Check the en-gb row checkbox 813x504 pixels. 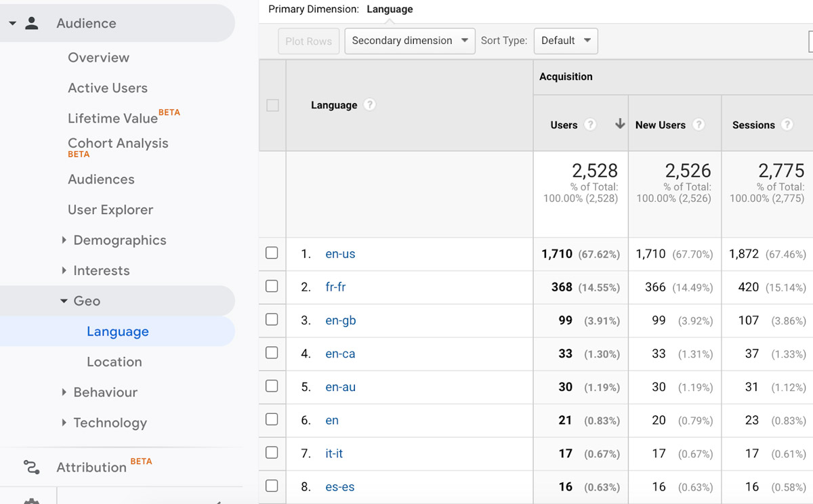pyautogui.click(x=272, y=319)
